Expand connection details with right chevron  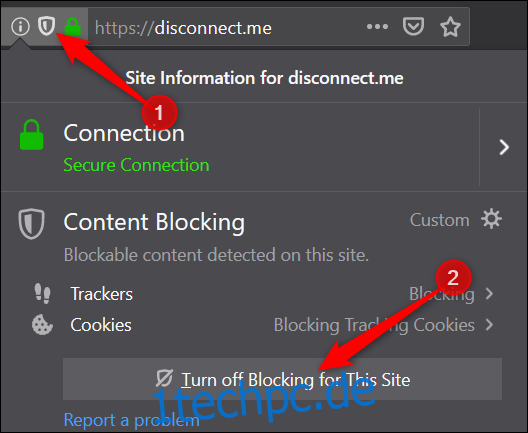[x=504, y=147]
